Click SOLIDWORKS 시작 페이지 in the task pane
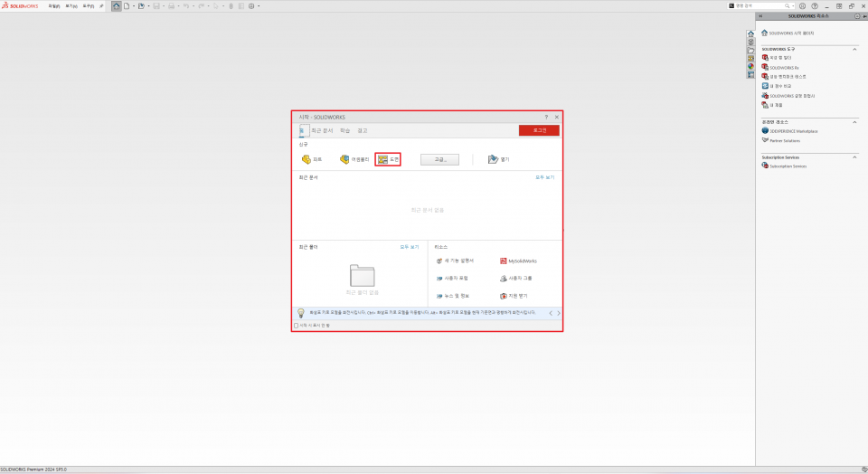The width and height of the screenshot is (868, 474). (x=788, y=33)
